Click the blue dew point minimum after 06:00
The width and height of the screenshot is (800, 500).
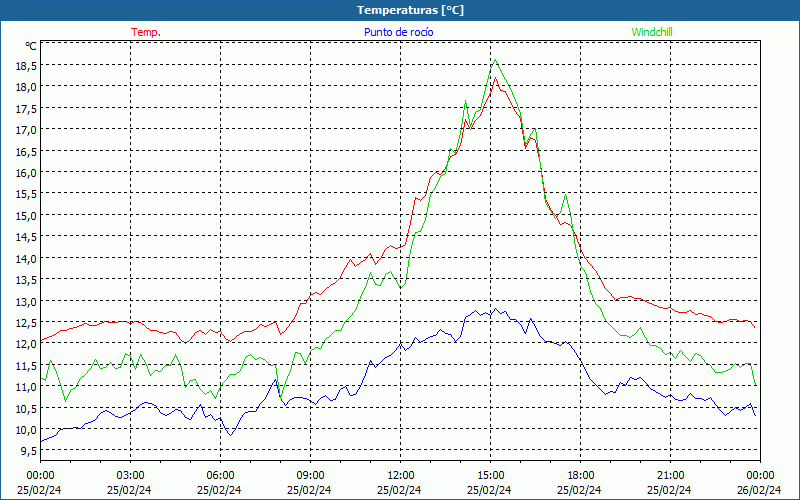pyautogui.click(x=231, y=435)
